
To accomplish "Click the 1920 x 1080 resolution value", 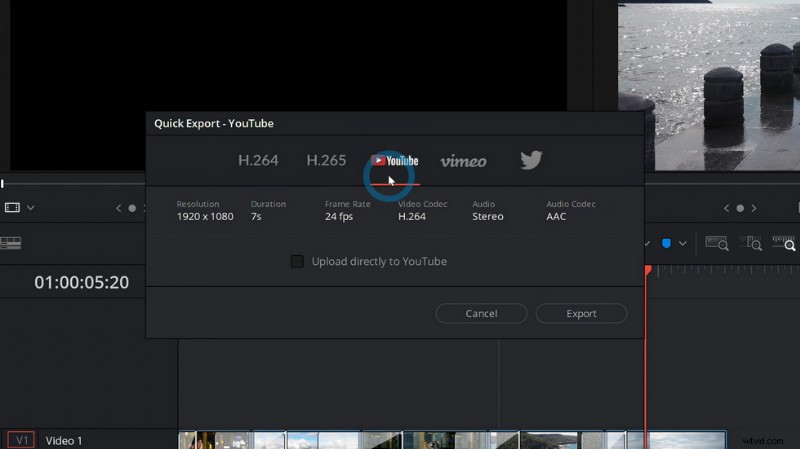I will coord(205,216).
